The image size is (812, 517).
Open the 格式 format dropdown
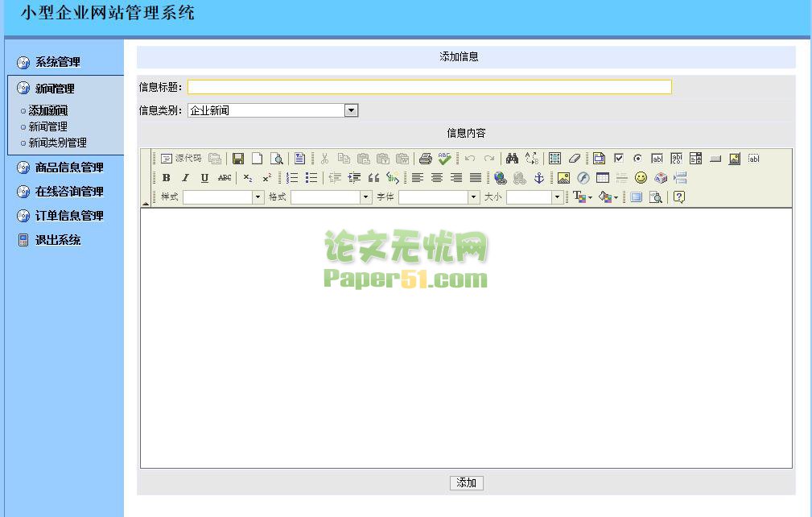click(x=331, y=196)
